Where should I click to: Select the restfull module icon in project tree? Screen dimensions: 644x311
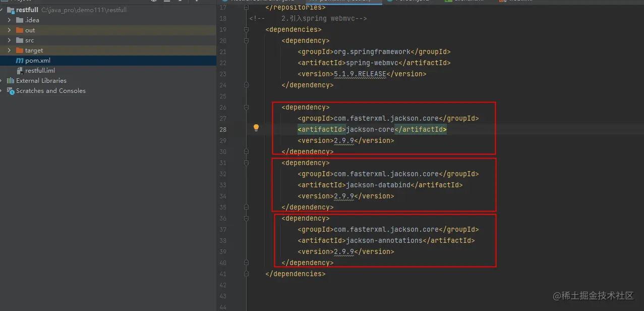[x=10, y=10]
